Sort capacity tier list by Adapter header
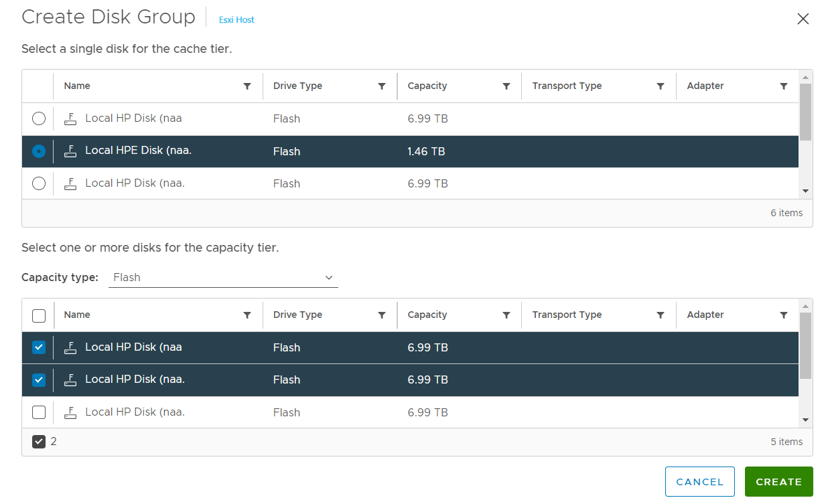826x504 pixels. [705, 315]
